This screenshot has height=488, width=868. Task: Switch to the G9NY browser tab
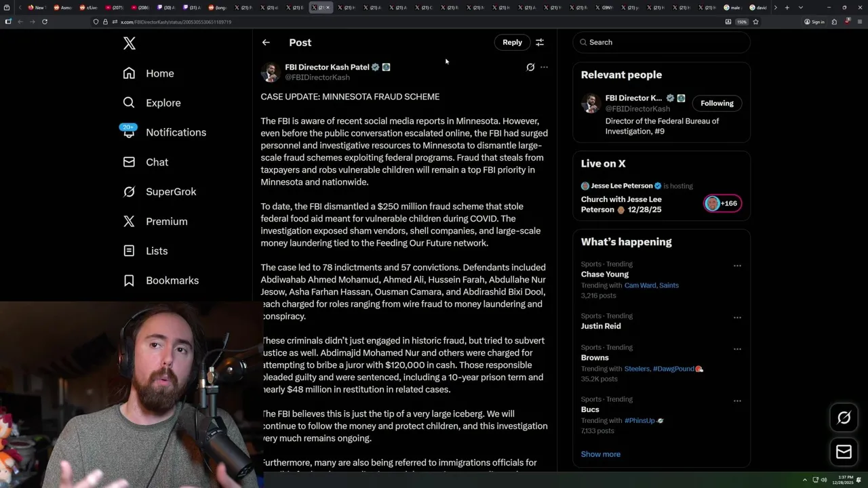click(606, 7)
